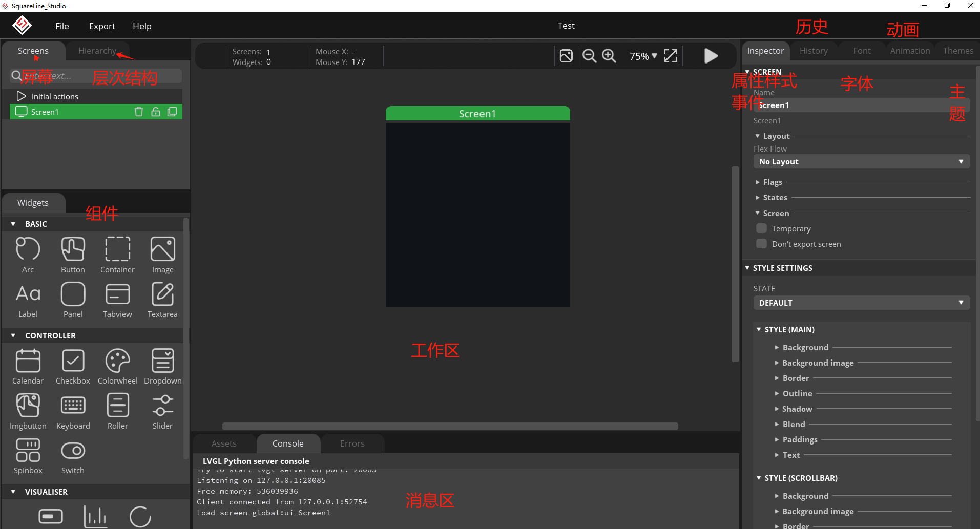Play the UI simulation
This screenshot has width=980, height=529.
coord(711,56)
